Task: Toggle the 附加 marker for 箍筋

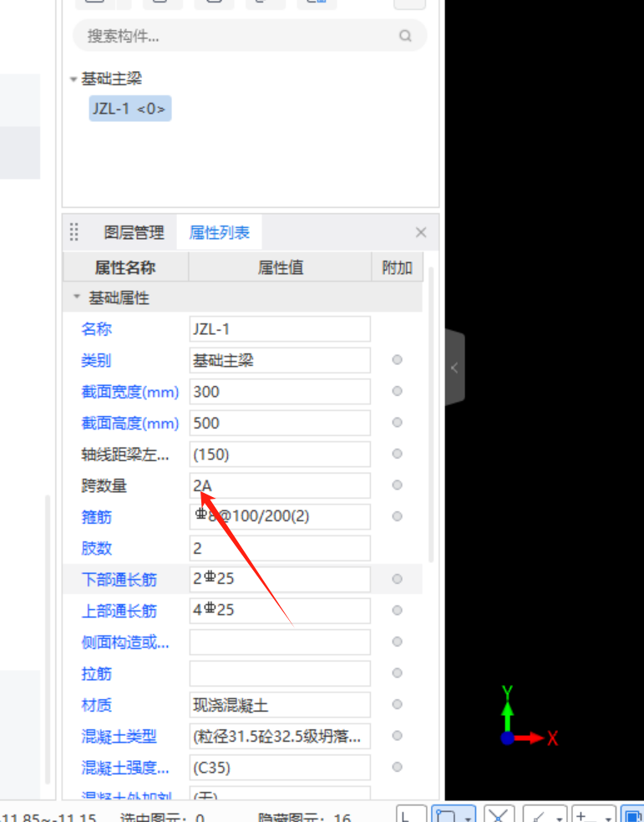Action: click(398, 516)
